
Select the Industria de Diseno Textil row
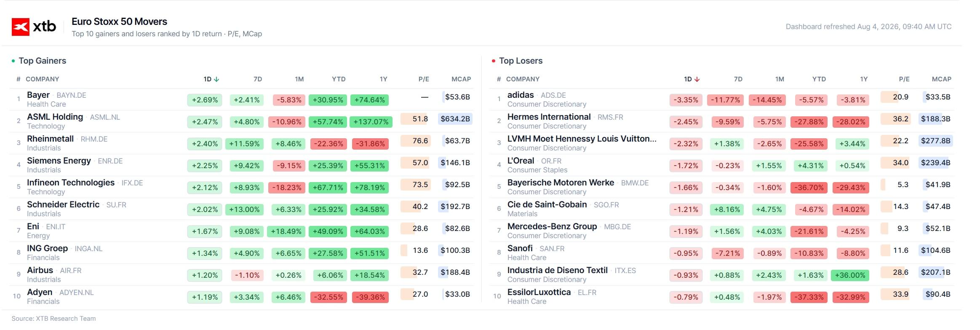tap(721, 275)
